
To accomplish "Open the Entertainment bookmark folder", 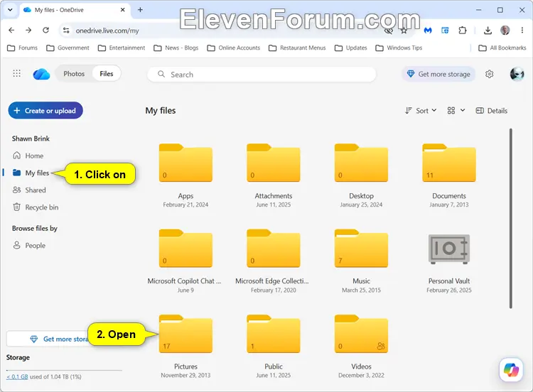I will pyautogui.click(x=122, y=48).
